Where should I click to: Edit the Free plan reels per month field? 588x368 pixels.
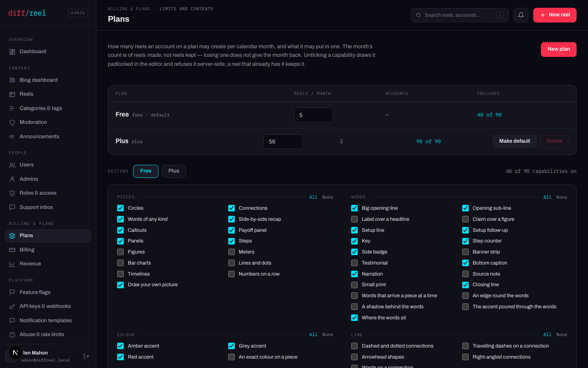point(314,115)
